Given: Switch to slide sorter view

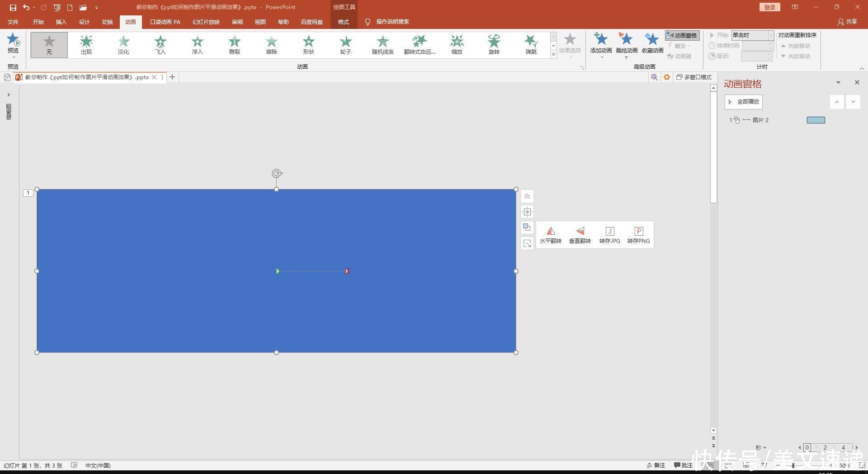Looking at the screenshot, I should (728, 465).
